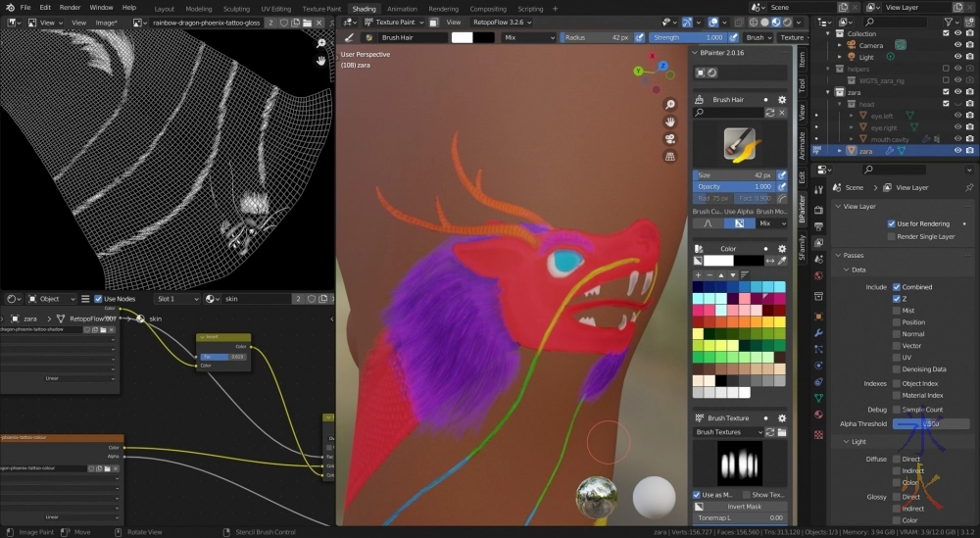Click the Invert Mask button
Screen dimensions: 980x538
[x=746, y=507]
